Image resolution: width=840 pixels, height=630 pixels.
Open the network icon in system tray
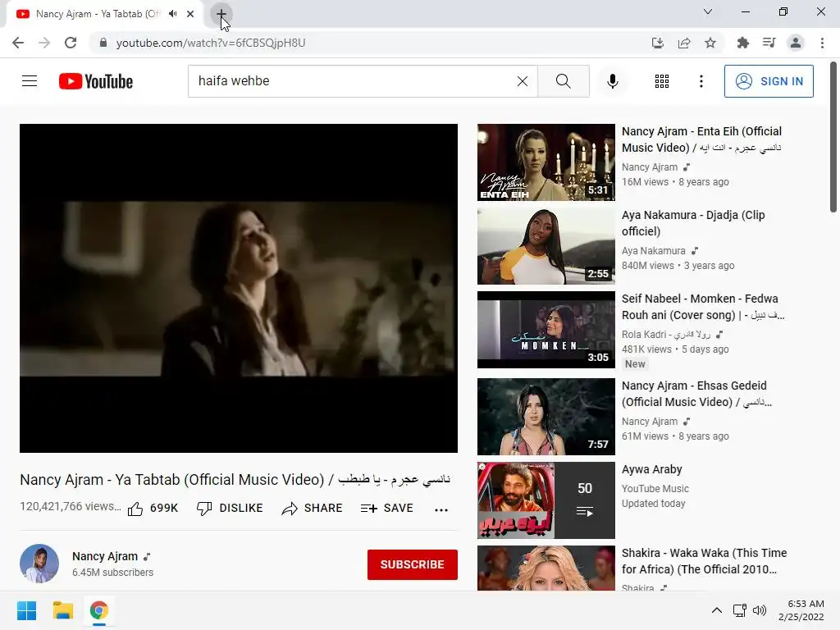740,610
